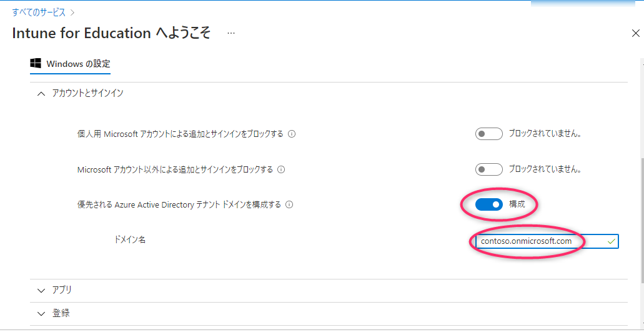Click the green validation checkmark in domain field
Viewport: 644px width, 332px height.
pyautogui.click(x=611, y=241)
